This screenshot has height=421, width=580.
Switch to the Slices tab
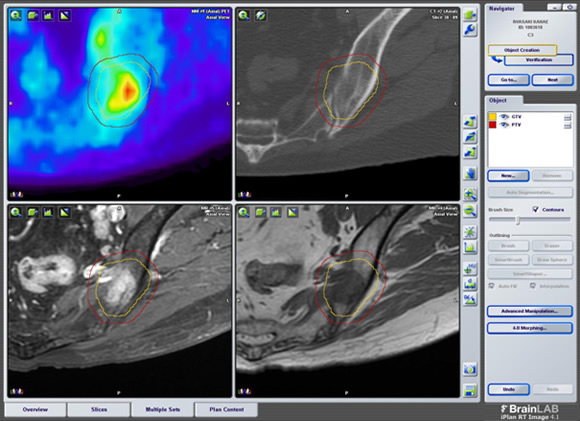coord(99,410)
